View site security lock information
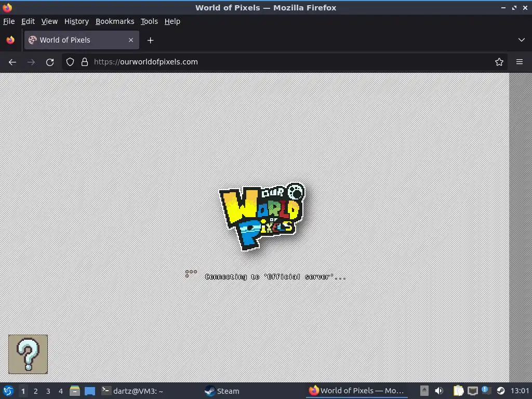532x399 pixels. pos(85,62)
